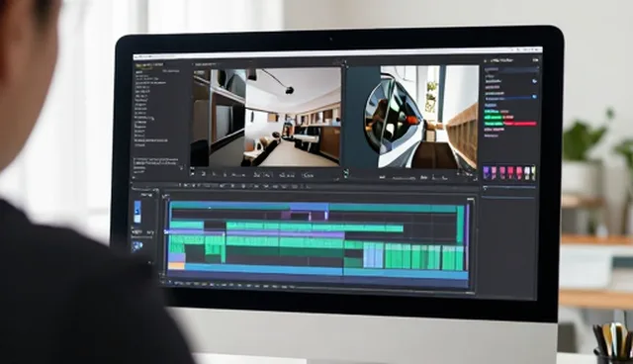Toggle the upper blue switch in right panel
This screenshot has height=364, width=633.
[534, 81]
